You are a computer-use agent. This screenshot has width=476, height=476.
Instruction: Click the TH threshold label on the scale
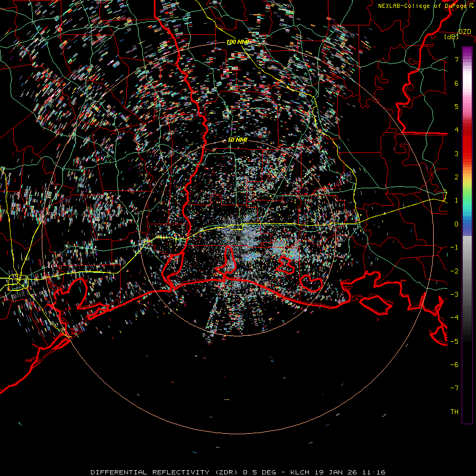click(454, 412)
